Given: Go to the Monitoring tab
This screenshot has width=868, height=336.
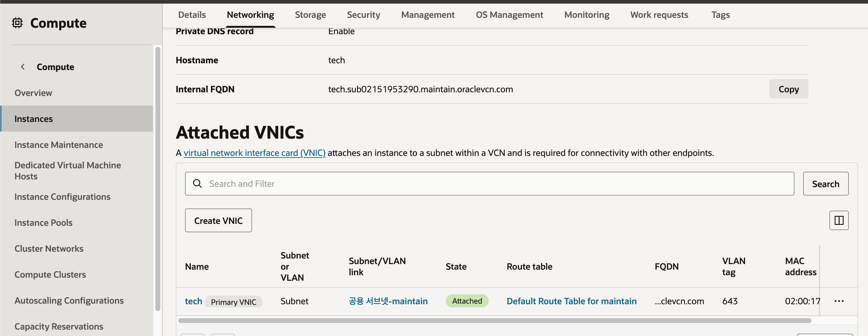Looking at the screenshot, I should pos(586,15).
